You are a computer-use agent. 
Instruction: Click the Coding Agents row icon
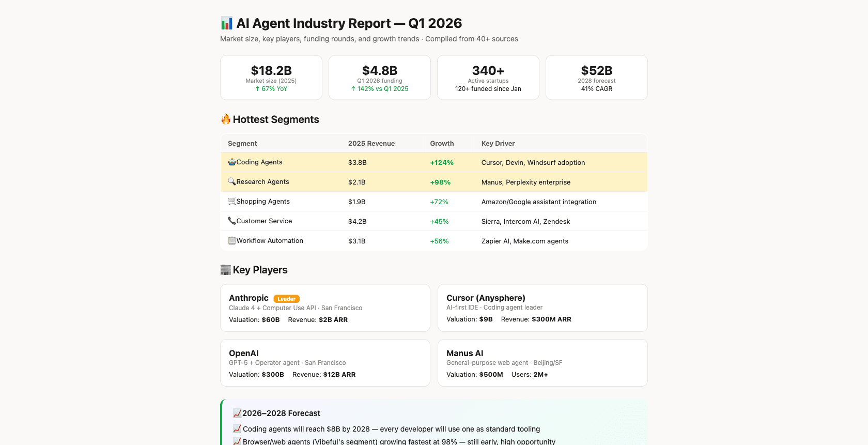(232, 162)
